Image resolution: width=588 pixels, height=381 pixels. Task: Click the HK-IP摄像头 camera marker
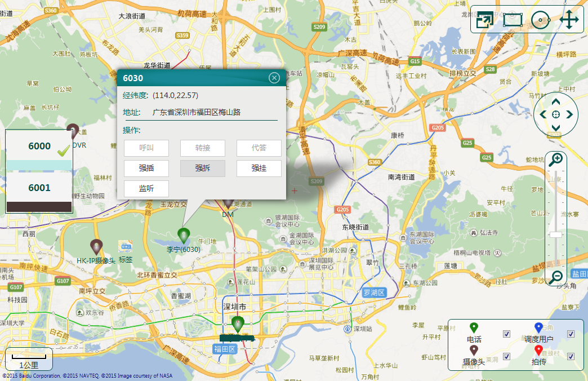[97, 247]
